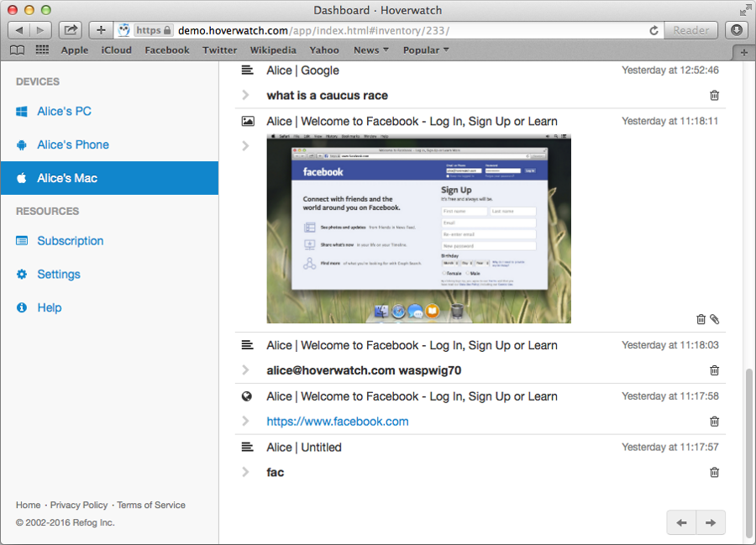The width and height of the screenshot is (756, 545).
Task: Click the image icon beside Yesterday at 11:18:11 entry
Action: pos(248,121)
